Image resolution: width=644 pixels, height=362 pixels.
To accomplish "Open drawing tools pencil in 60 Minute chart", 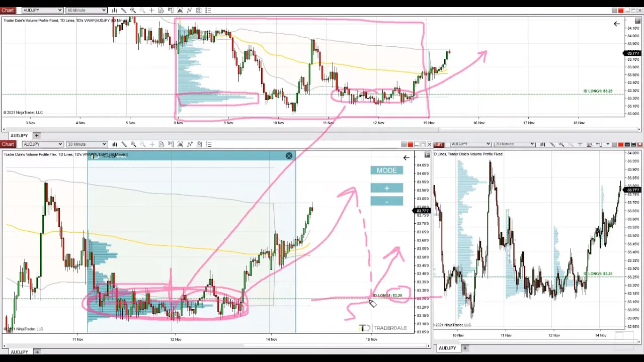I will (x=124, y=10).
